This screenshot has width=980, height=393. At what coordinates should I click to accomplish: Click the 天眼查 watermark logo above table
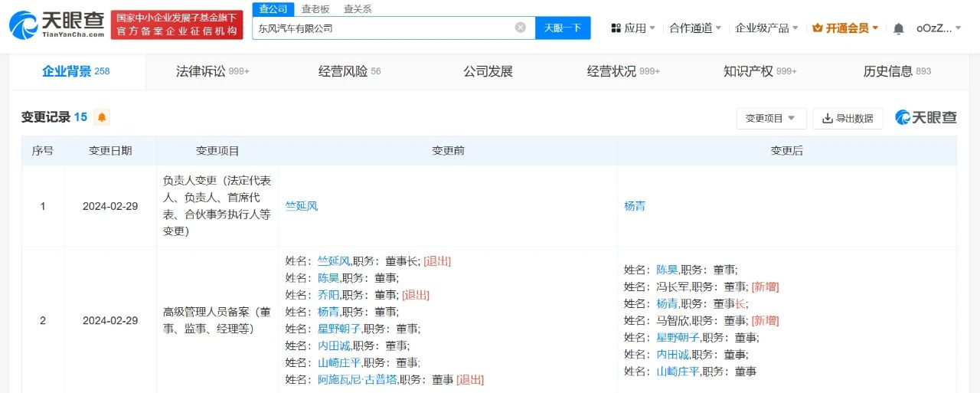926,117
